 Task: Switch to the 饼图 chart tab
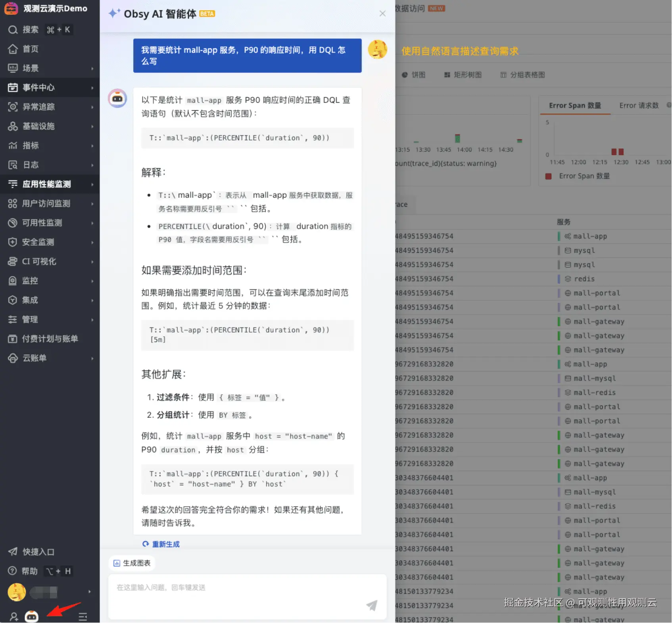pos(414,75)
